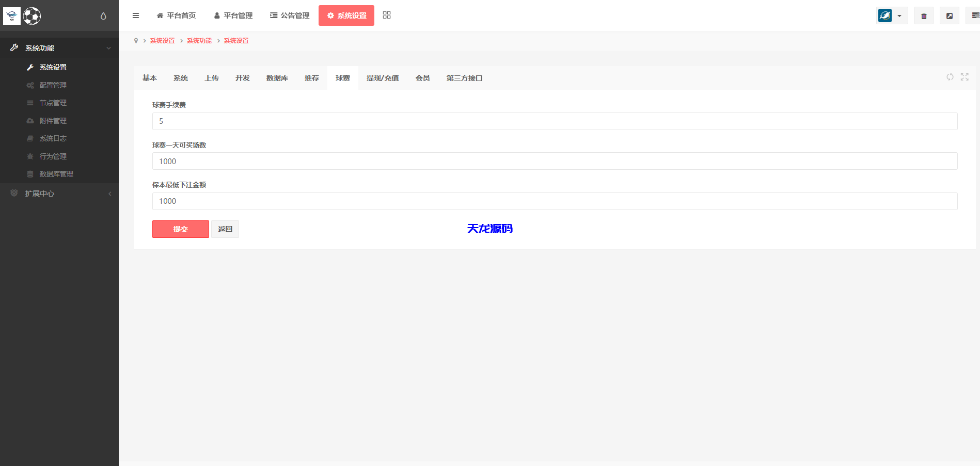Viewport: 980px width, 466px height.
Task: Click the trash (clear cache) icon top right
Action: [924, 15]
